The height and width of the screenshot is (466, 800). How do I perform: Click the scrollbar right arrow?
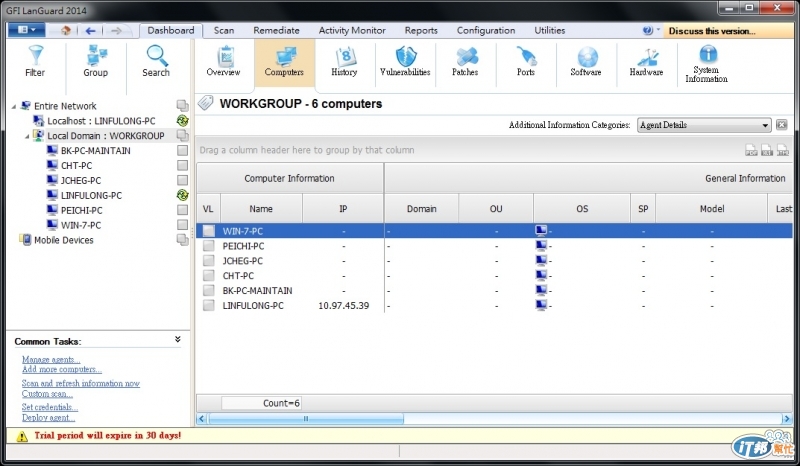point(786,419)
